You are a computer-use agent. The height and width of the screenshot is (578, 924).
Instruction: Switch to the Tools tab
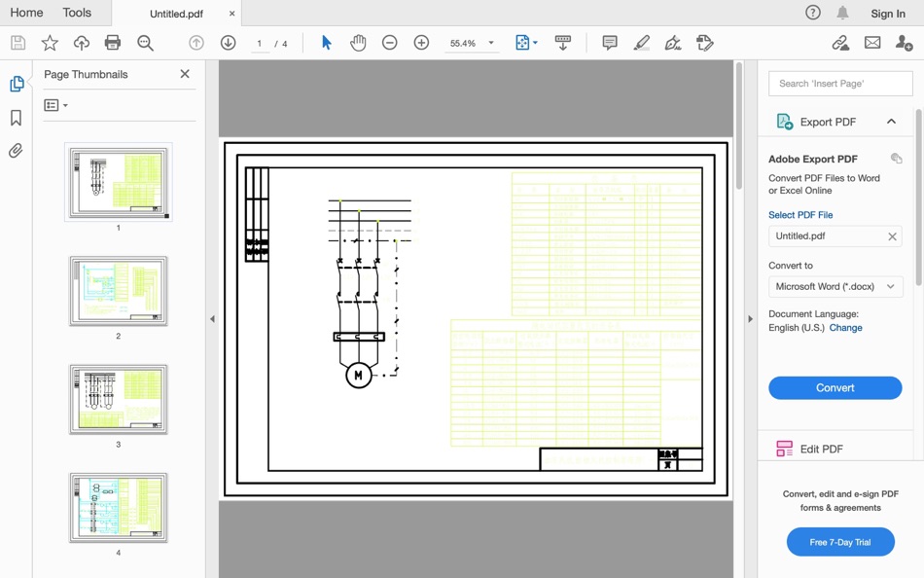[77, 13]
